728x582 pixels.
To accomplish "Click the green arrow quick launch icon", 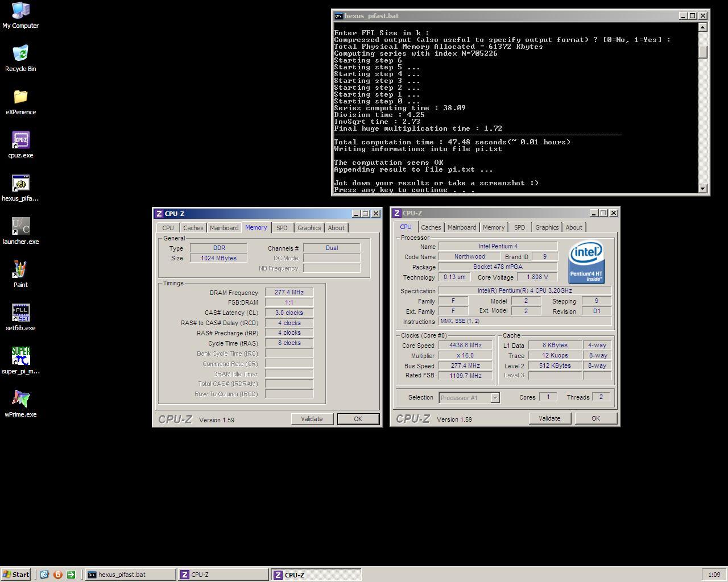I will tap(71, 575).
